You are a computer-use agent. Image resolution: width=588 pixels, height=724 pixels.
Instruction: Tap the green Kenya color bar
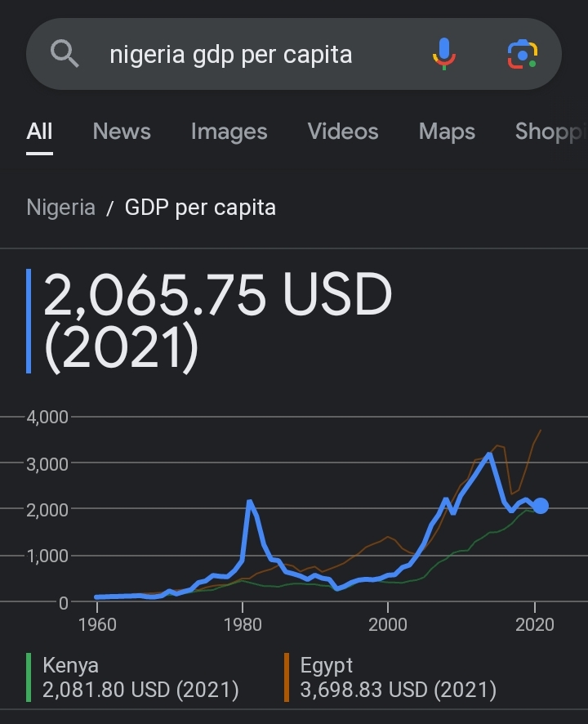29,677
